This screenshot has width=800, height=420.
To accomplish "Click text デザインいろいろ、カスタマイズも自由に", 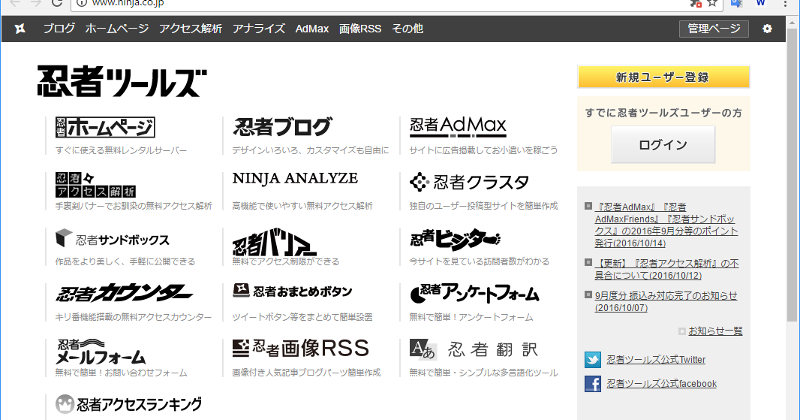I will coord(310,150).
